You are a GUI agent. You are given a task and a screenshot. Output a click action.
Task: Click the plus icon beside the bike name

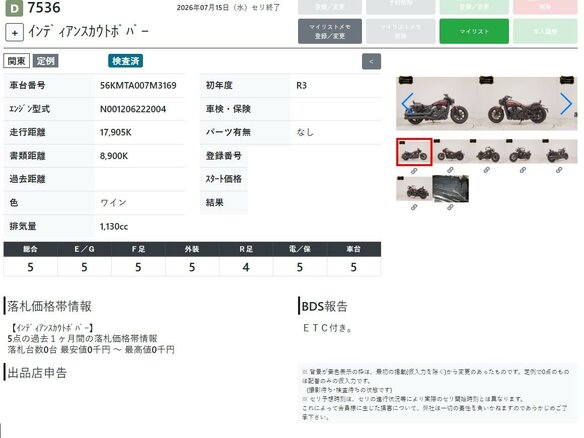(15, 33)
